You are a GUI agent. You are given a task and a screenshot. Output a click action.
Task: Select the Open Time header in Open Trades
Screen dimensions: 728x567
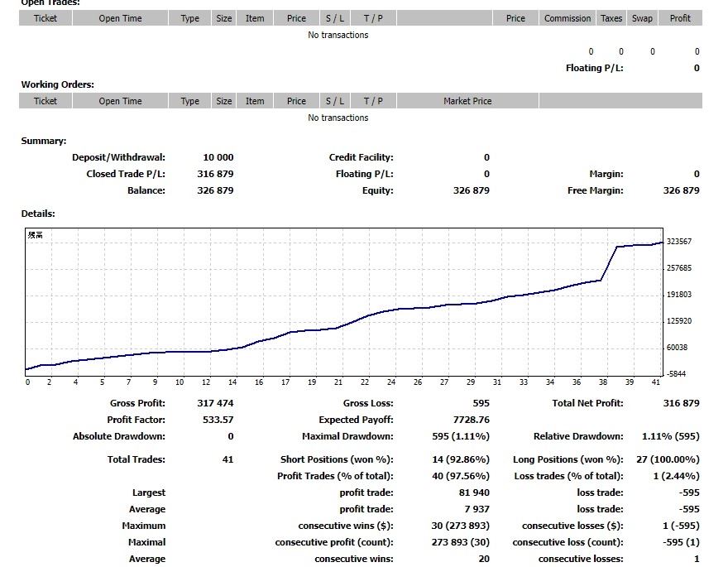tap(120, 18)
